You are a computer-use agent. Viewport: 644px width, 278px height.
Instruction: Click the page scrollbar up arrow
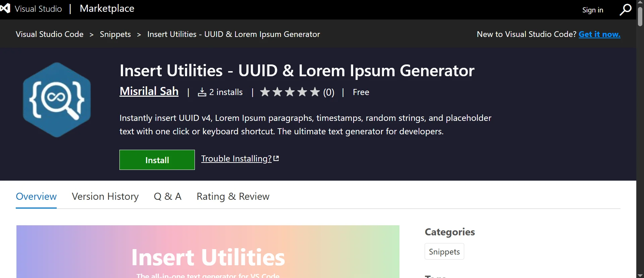pos(640,2)
